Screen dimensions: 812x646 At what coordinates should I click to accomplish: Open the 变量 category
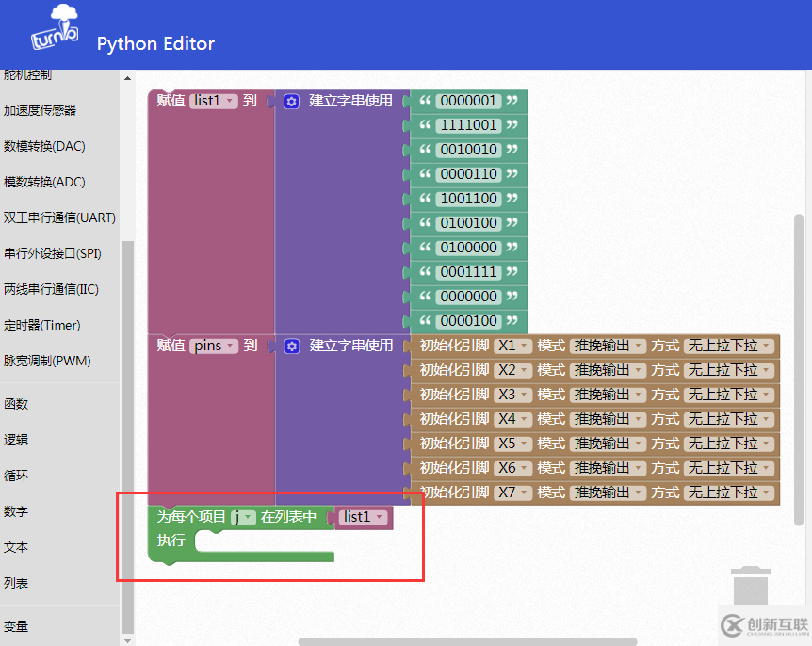tap(16, 626)
